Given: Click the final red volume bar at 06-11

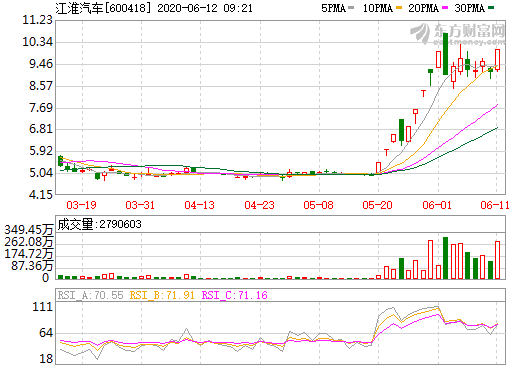Looking at the screenshot, I should pos(497,260).
